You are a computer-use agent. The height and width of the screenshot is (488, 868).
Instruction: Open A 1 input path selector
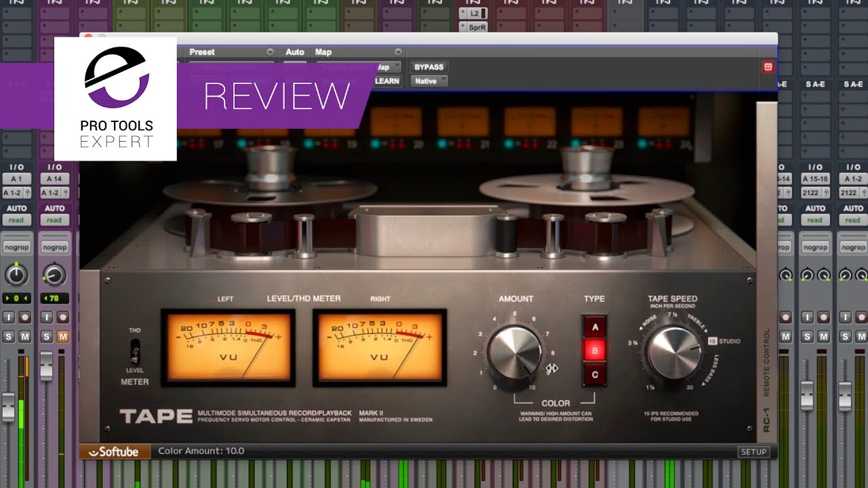(16, 180)
